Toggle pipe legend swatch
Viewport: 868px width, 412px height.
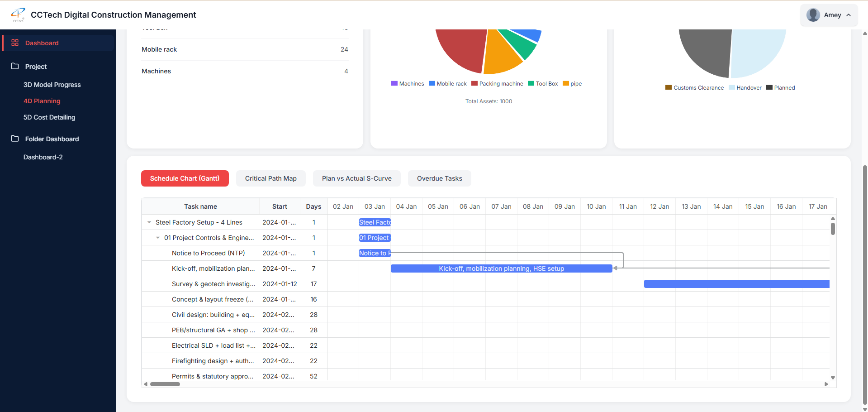point(565,83)
